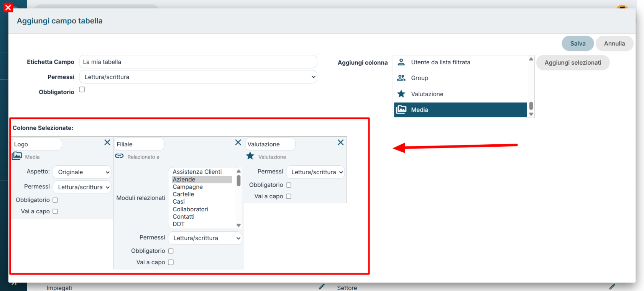The image size is (644, 291).
Task: Enable Vai a capo for Logo column
Action: [55, 211]
